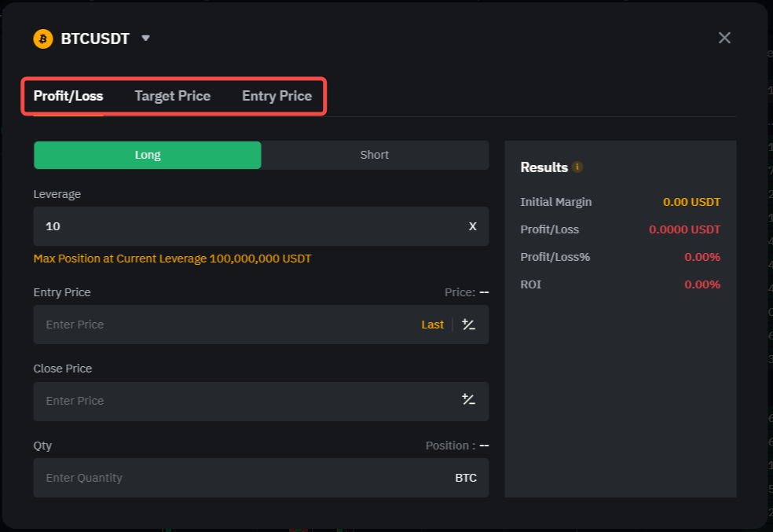Close the calculator dialog with the X
The image size is (773, 532).
724,38
